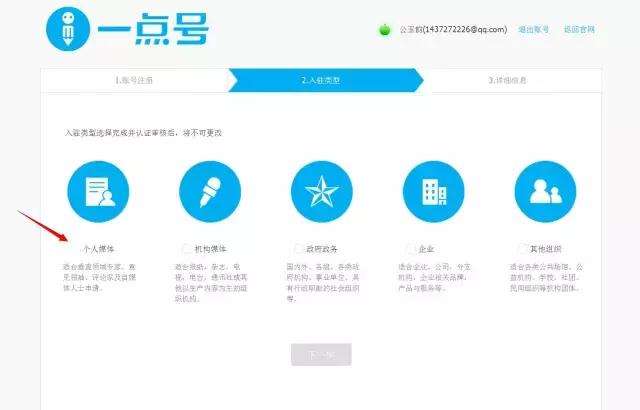Image resolution: width=640 pixels, height=410 pixels.
Task: Click the 机构媒体 description text
Action: click(211, 283)
